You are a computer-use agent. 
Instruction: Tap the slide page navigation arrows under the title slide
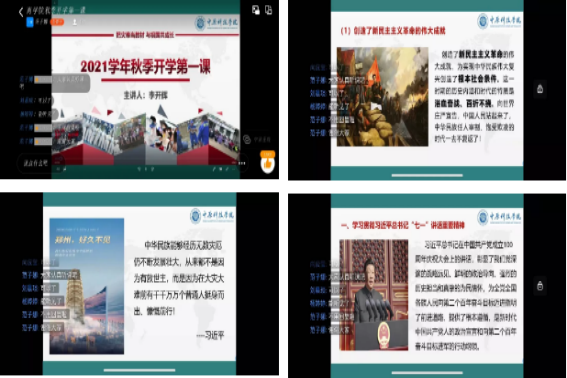coord(145,169)
